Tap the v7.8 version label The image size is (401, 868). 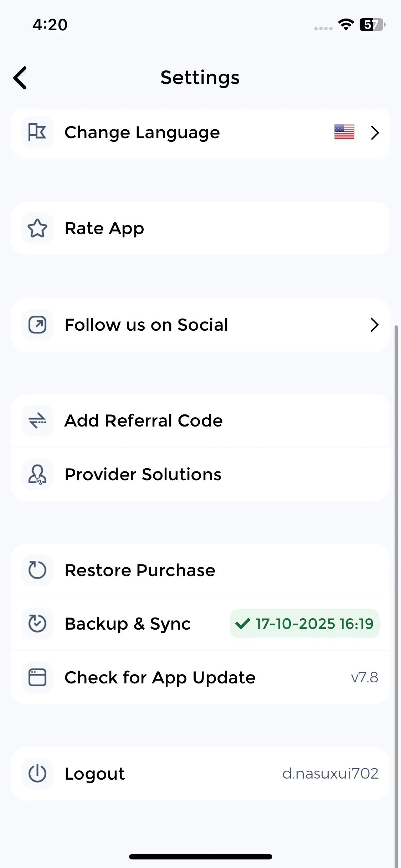(364, 677)
